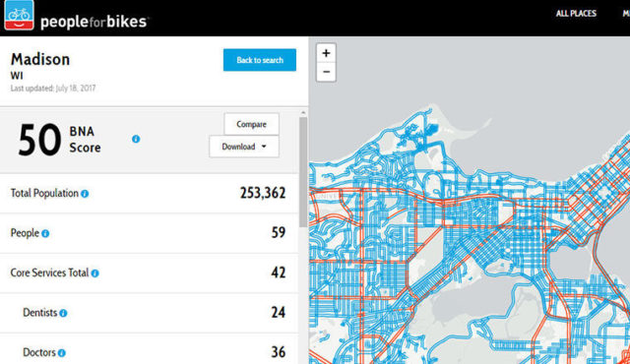Click the results panel scrollbar thumb
Image resolution: width=630 pixels, height=364 pixels.
pos(303,172)
